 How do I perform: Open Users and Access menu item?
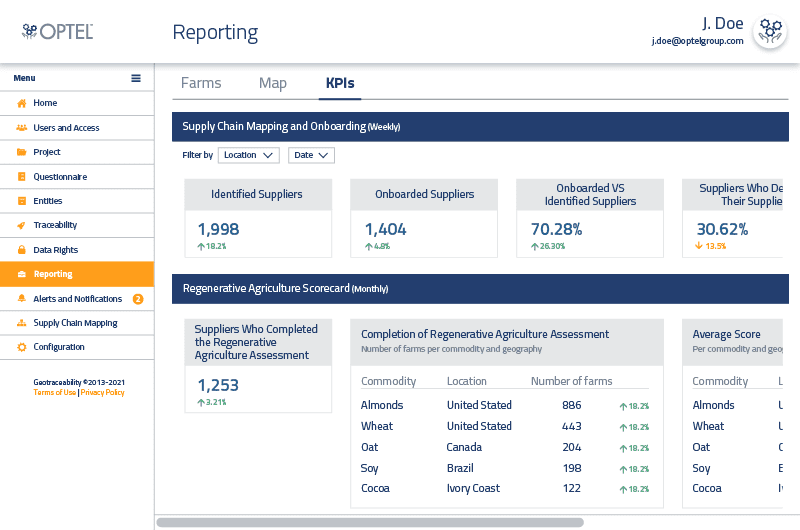(77, 128)
